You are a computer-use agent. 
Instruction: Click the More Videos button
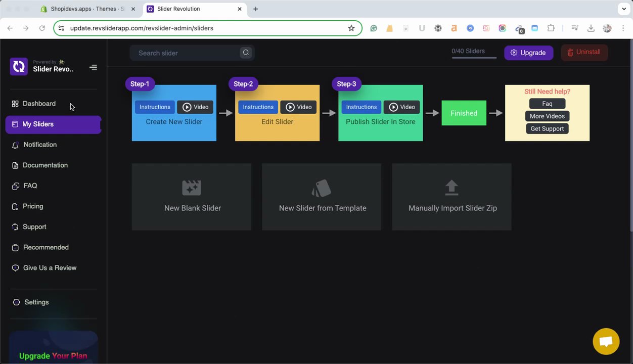(547, 116)
